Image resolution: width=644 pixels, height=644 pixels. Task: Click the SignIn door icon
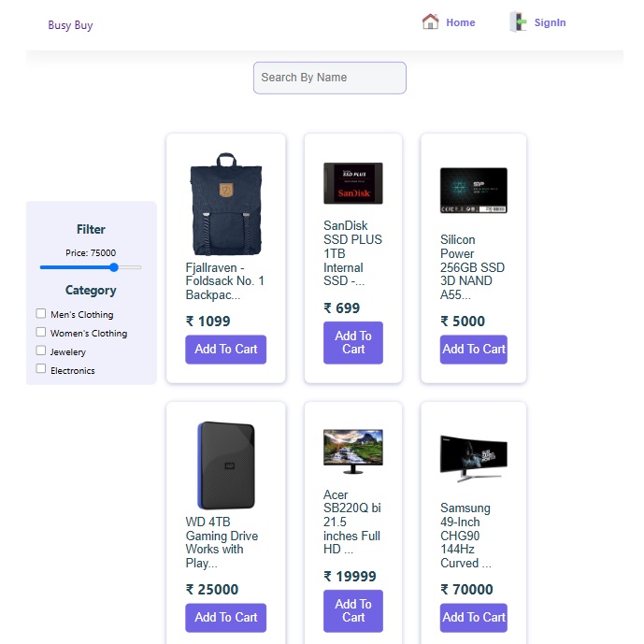point(519,21)
